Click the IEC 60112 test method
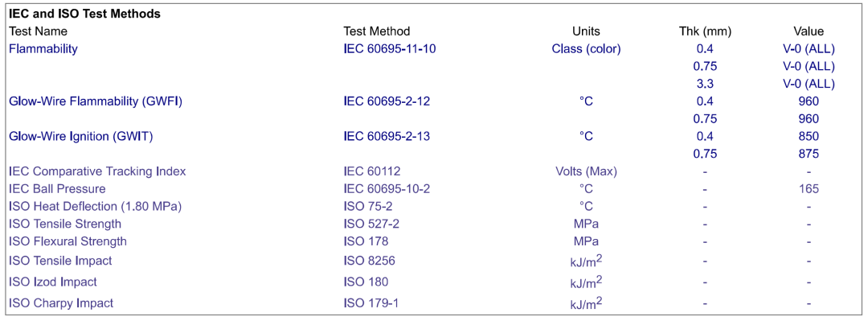This screenshot has width=868, height=321. tap(371, 171)
